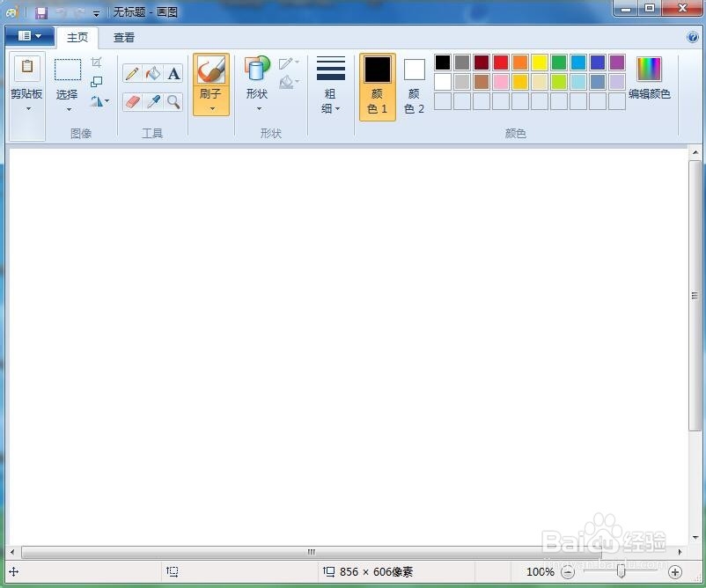This screenshot has height=588, width=706.
Task: Click the horizontal scrollbar right arrow
Action: pos(680,552)
